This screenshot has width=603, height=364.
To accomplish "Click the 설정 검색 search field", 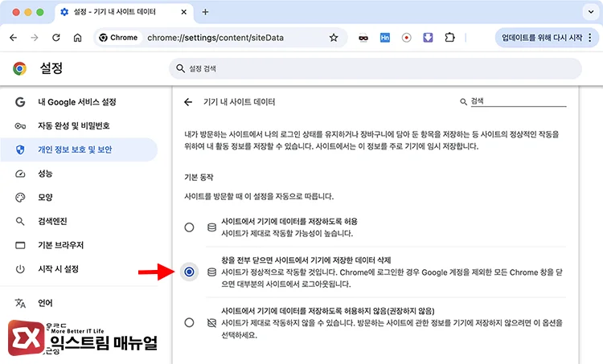I will pyautogui.click(x=375, y=68).
